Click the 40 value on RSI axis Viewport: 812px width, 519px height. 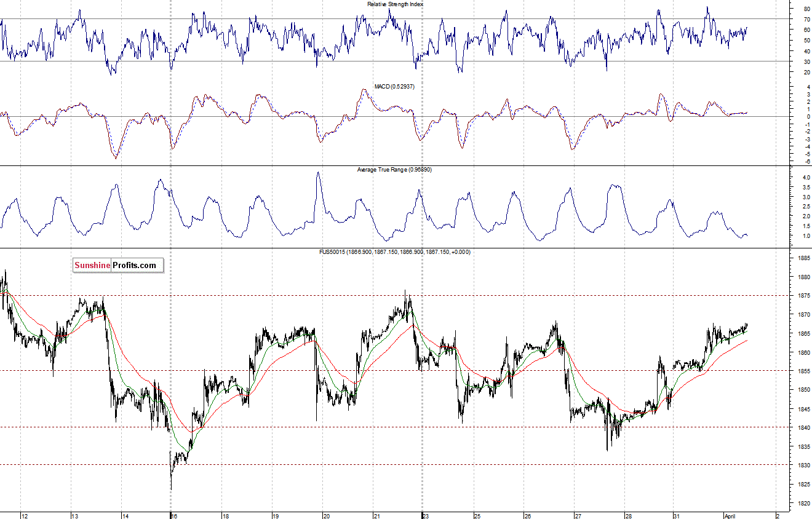point(806,52)
